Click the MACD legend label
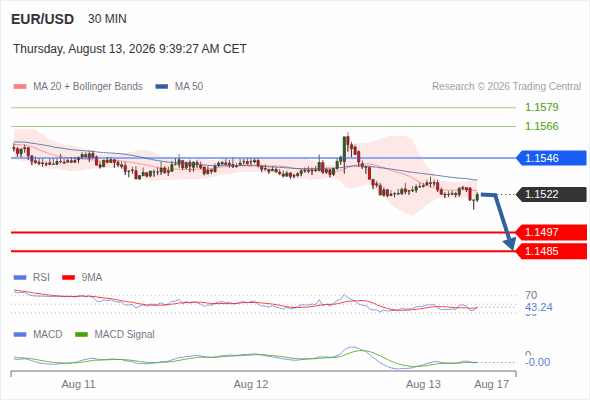Viewport: 590px width, 400px height. point(47,335)
